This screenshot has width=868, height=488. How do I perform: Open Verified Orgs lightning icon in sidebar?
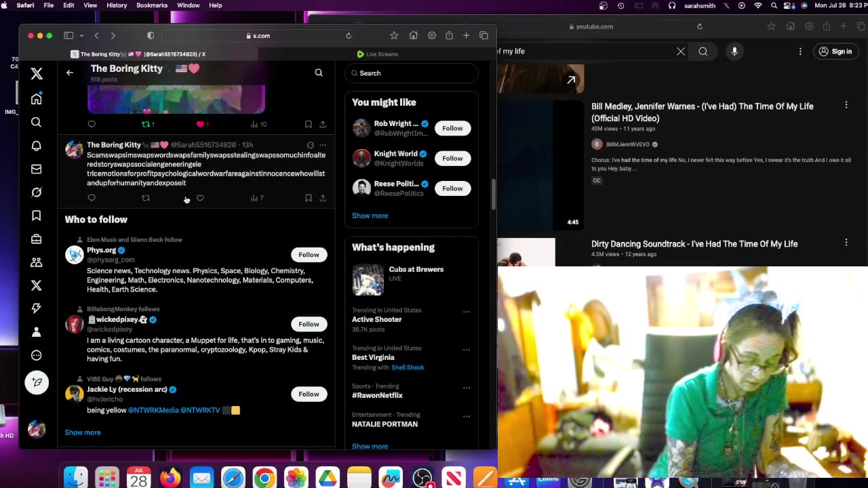[37, 308]
